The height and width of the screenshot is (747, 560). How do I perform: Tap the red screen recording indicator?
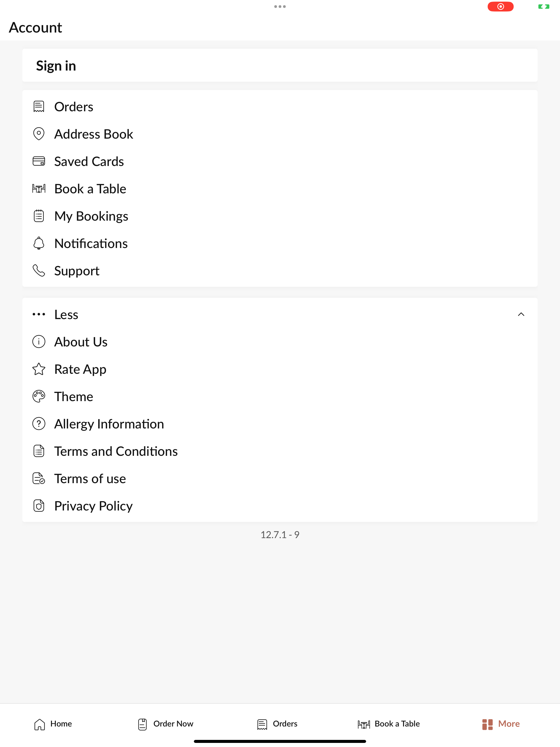tap(501, 6)
